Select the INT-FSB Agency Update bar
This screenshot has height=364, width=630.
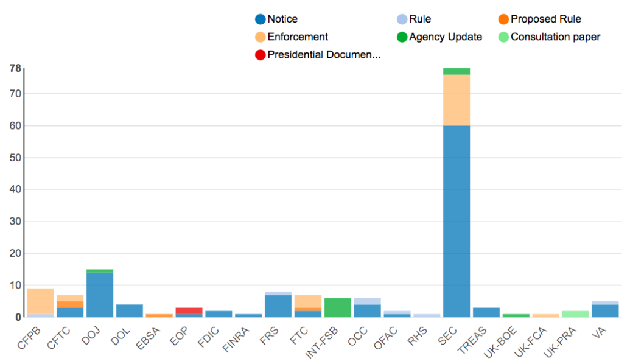pyautogui.click(x=337, y=308)
